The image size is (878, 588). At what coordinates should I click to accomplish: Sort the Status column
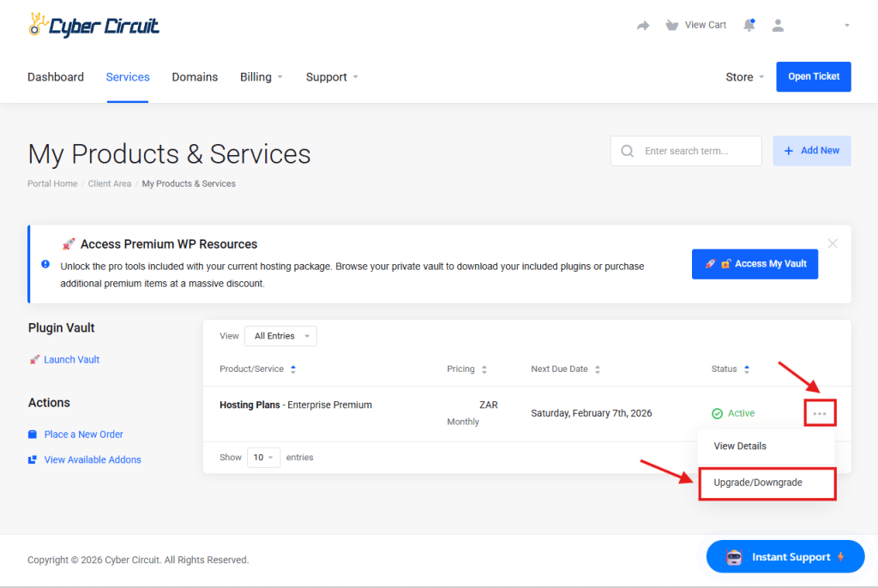[x=746, y=369]
